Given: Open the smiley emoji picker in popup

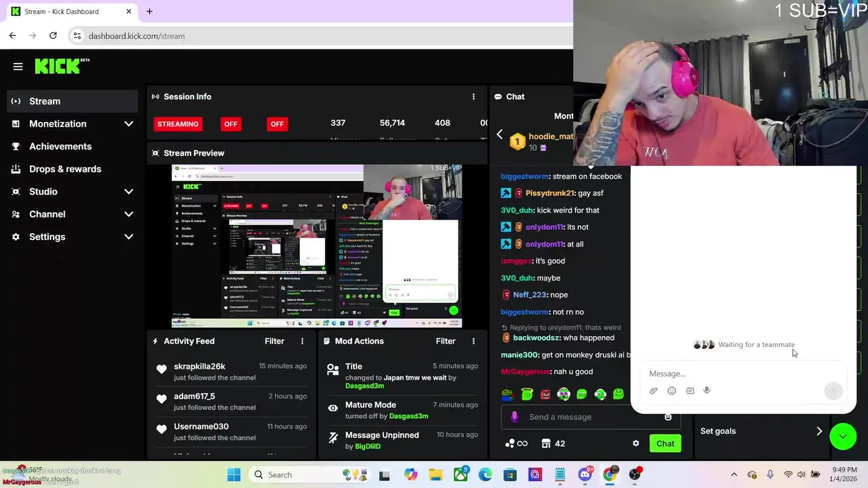Looking at the screenshot, I should tap(671, 390).
